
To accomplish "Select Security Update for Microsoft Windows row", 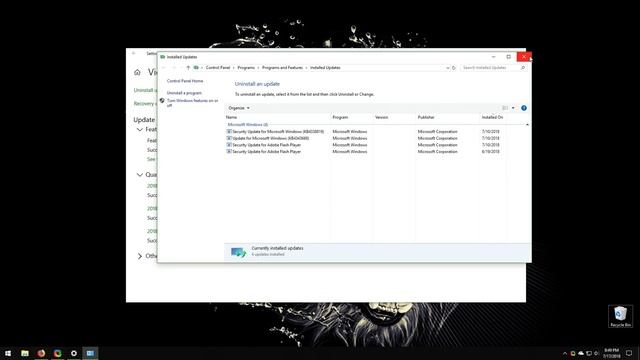I will 366,131.
